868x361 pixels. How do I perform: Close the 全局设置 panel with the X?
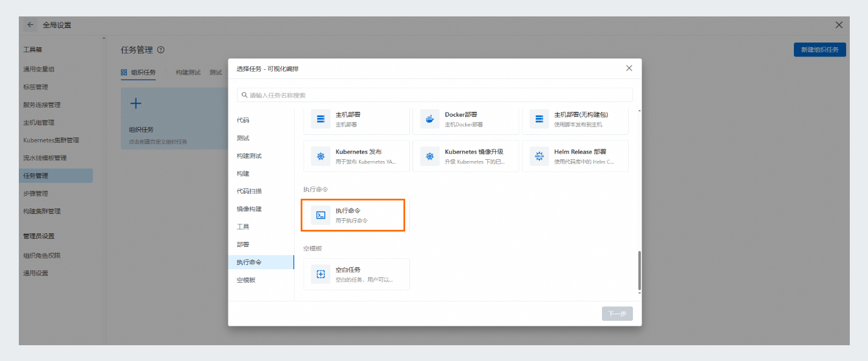click(839, 25)
